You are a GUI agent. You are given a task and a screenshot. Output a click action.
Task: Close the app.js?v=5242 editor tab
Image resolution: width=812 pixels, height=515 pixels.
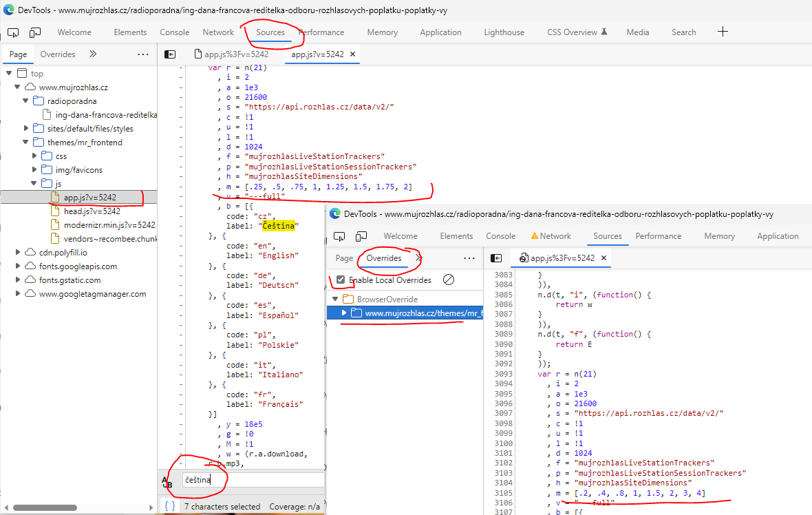(x=353, y=54)
